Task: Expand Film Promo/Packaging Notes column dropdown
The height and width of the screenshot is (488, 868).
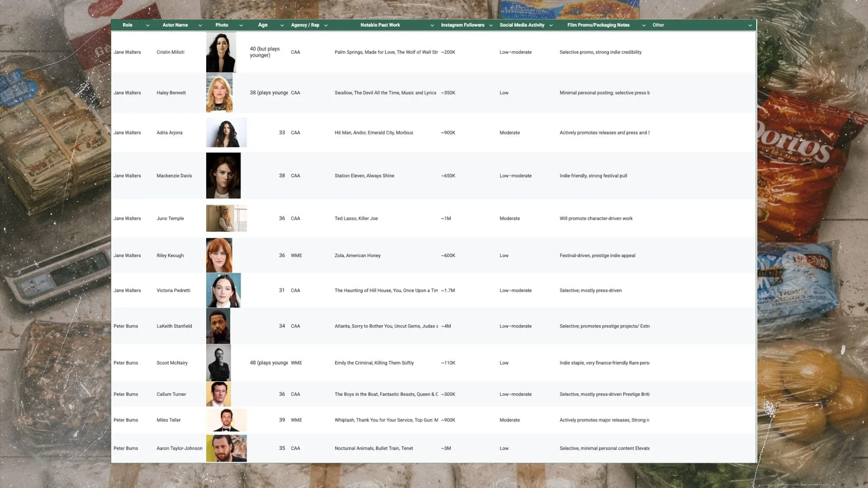Action: point(644,25)
